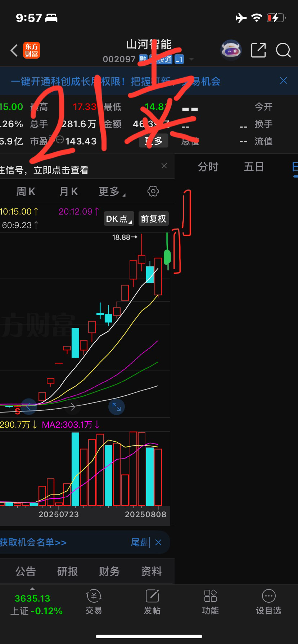The height and width of the screenshot is (644, 298).
Task: Switch to 分时 tab
Action: tap(208, 167)
